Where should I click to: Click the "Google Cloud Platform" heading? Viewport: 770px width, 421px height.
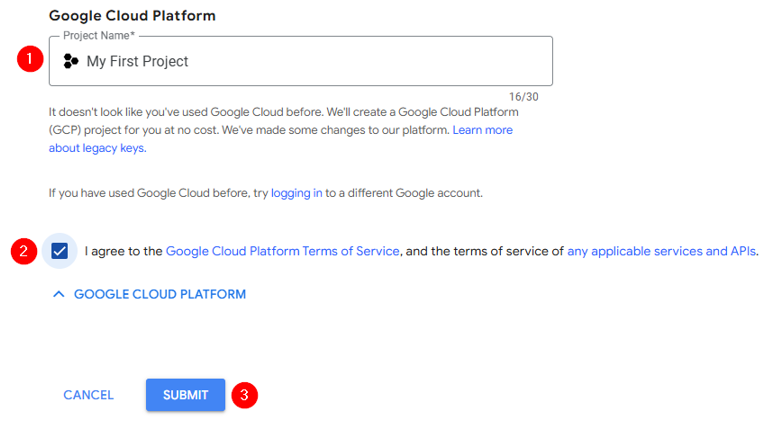tap(132, 16)
